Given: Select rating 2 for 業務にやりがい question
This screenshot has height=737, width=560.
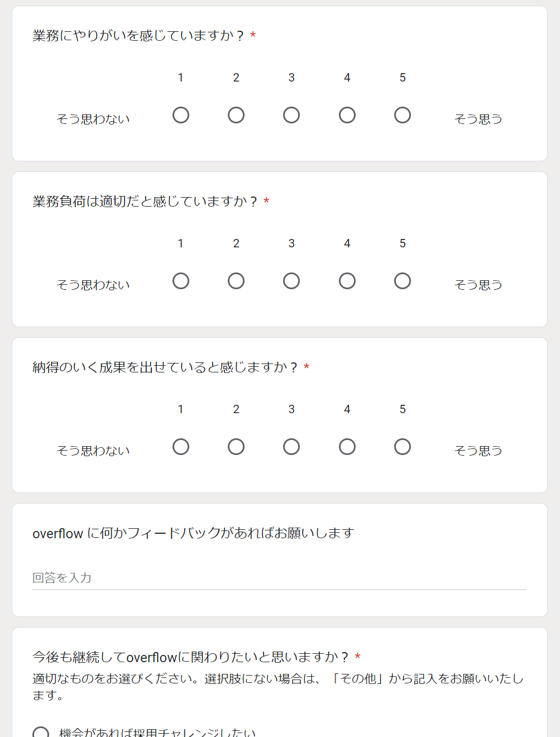Looking at the screenshot, I should (x=236, y=115).
